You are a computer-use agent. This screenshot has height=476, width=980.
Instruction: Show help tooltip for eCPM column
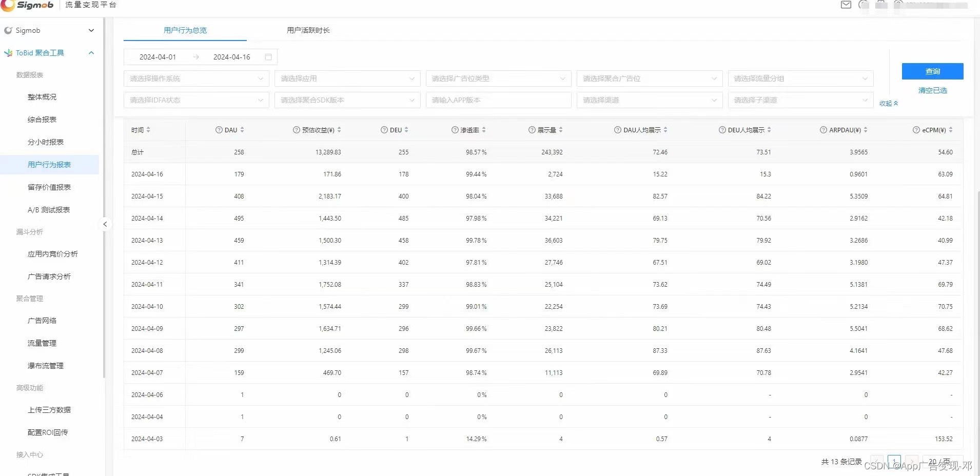[916, 130]
